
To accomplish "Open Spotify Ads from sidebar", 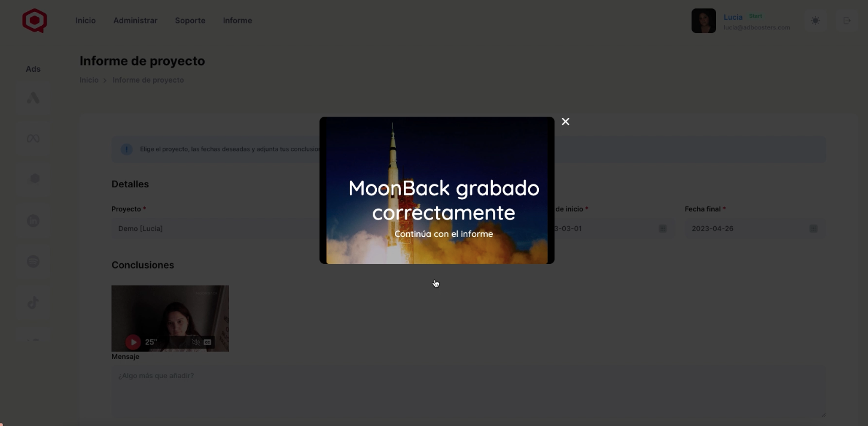I will click(x=33, y=261).
